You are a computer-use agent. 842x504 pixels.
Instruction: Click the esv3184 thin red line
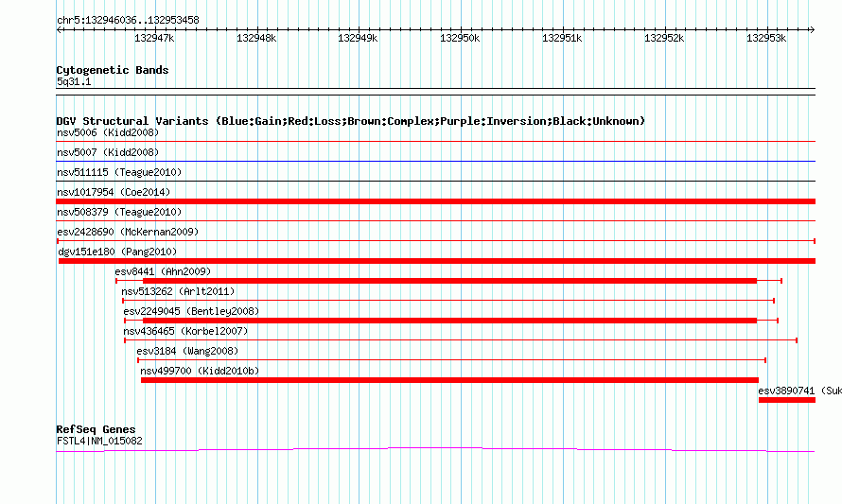[451, 360]
